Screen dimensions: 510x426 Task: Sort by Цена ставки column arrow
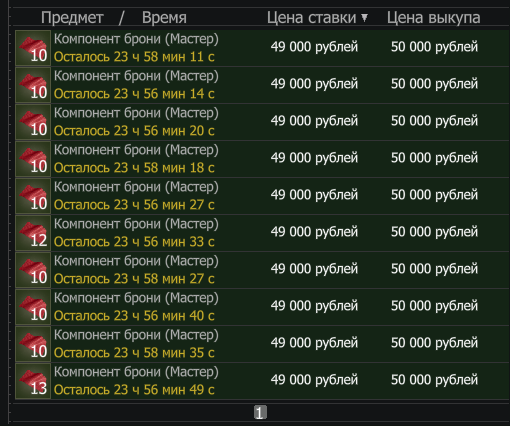click(x=364, y=17)
